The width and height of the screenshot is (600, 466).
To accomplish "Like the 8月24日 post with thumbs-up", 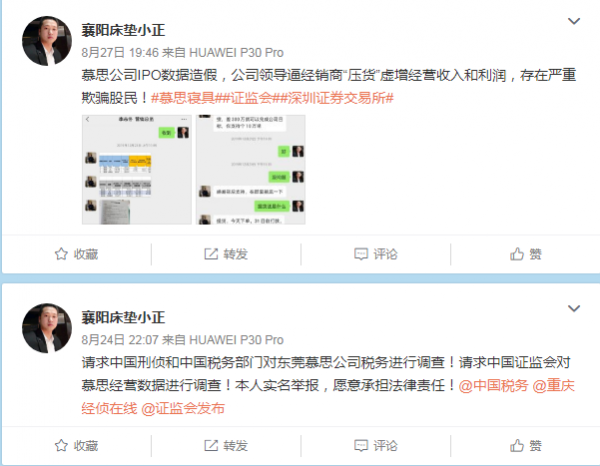I will coord(525,445).
